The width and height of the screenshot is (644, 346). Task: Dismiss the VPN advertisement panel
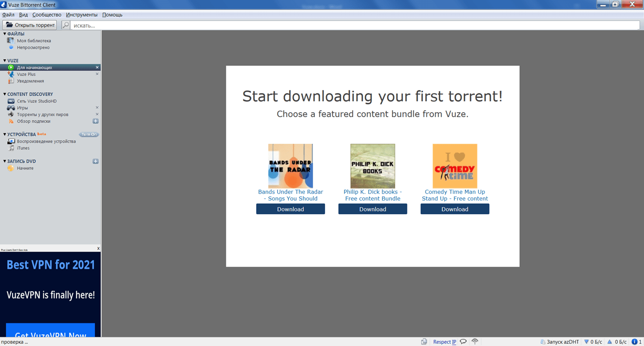click(98, 248)
